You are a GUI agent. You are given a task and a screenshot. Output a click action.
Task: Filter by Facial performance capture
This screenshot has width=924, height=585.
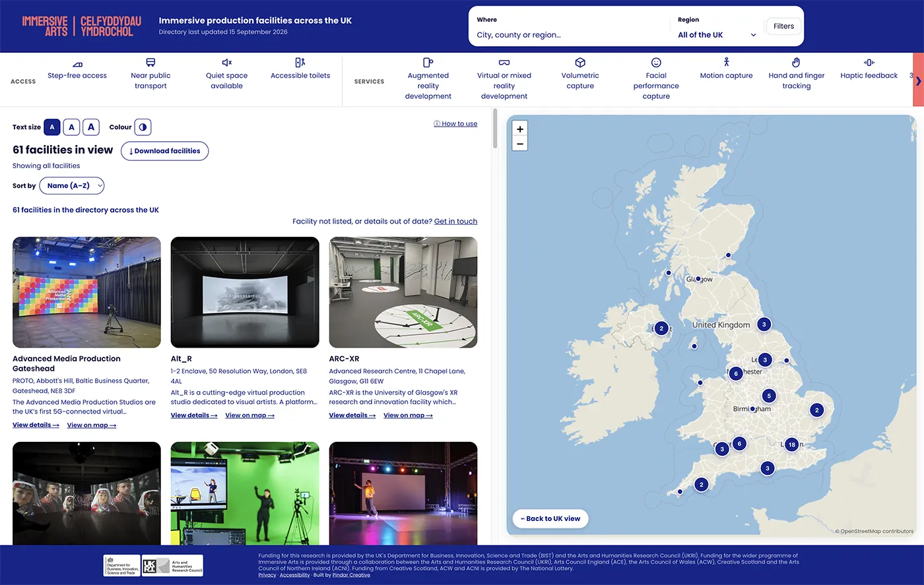(x=656, y=79)
